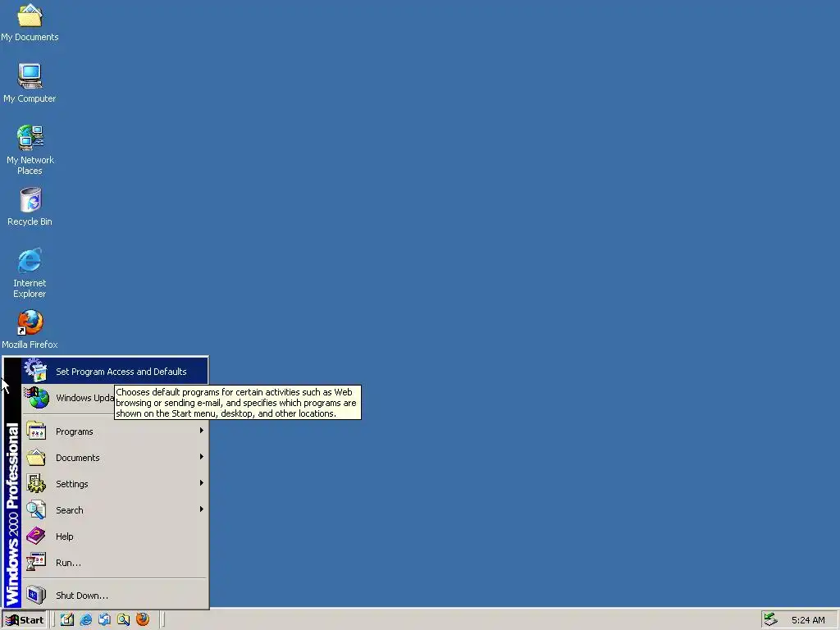Open Outlook Express from the Quick Launch bar
This screenshot has height=630, width=840.
(x=104, y=620)
